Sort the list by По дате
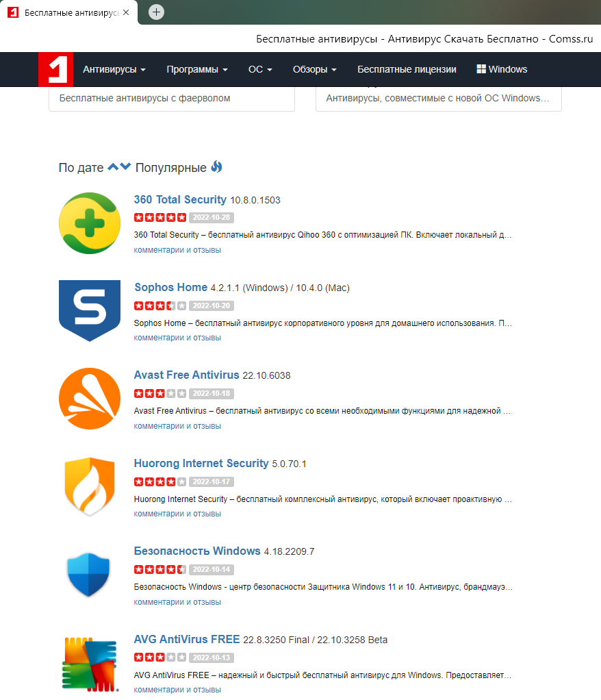601x700 pixels. (x=81, y=168)
